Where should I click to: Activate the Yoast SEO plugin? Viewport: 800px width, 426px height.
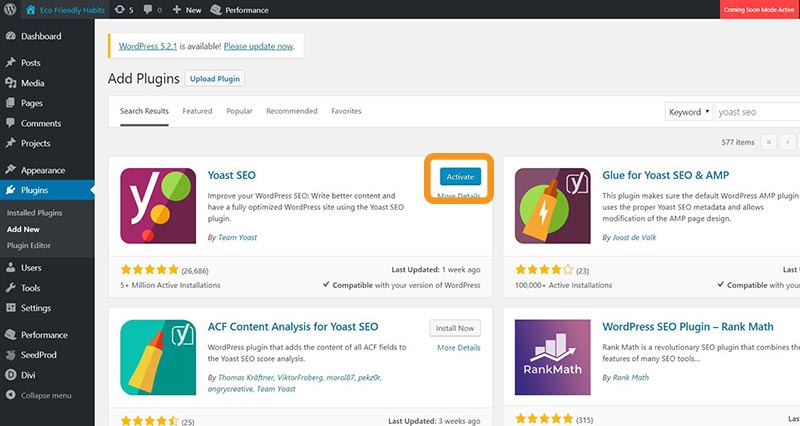tap(460, 177)
